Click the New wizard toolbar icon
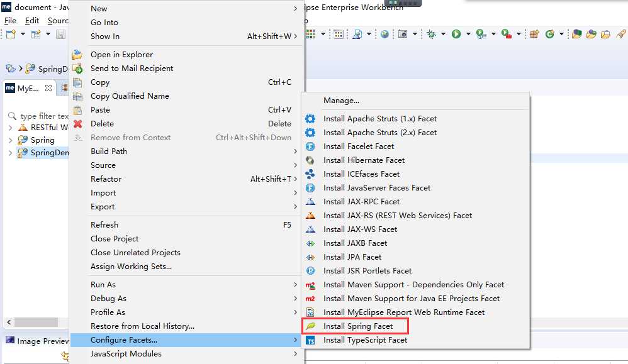Screen dimensions: 628x364 point(11,35)
